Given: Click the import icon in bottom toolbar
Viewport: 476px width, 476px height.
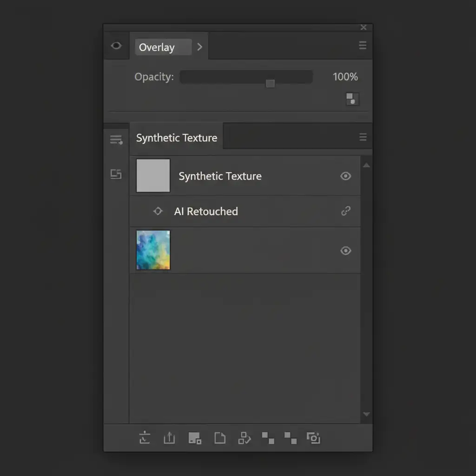Looking at the screenshot, I should 145,438.
